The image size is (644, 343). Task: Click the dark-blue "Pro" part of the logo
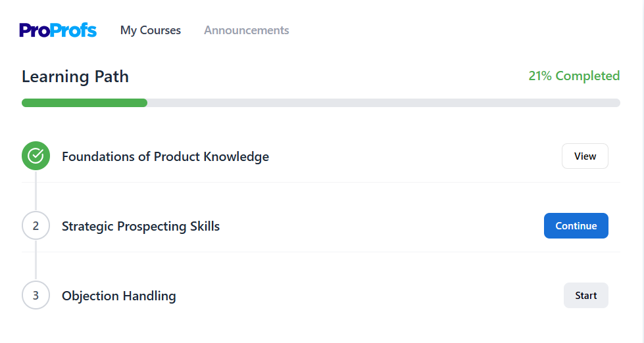[x=34, y=30]
